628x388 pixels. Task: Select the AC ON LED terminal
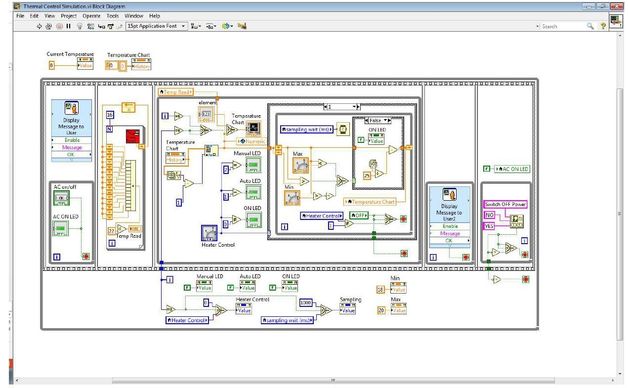[60, 229]
